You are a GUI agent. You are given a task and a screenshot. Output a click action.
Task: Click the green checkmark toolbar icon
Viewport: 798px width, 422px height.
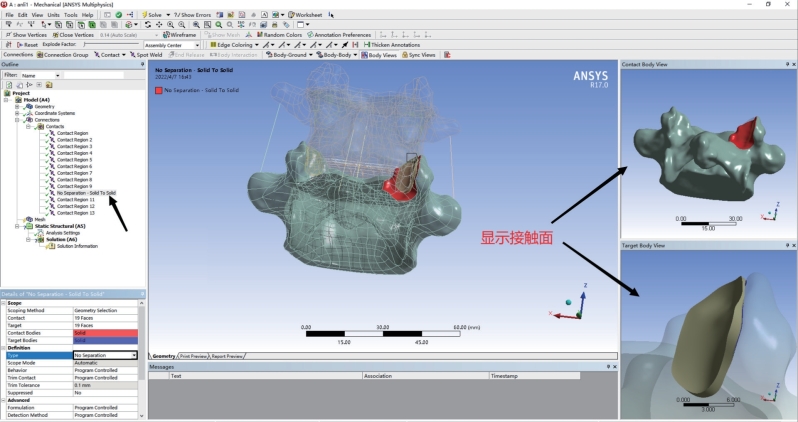pyautogui.click(x=119, y=15)
